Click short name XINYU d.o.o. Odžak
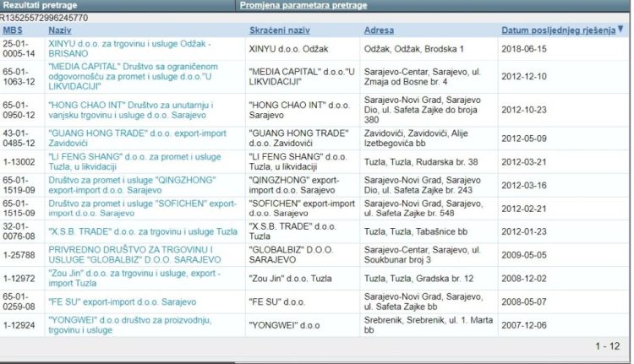634x364 pixels. (x=289, y=49)
